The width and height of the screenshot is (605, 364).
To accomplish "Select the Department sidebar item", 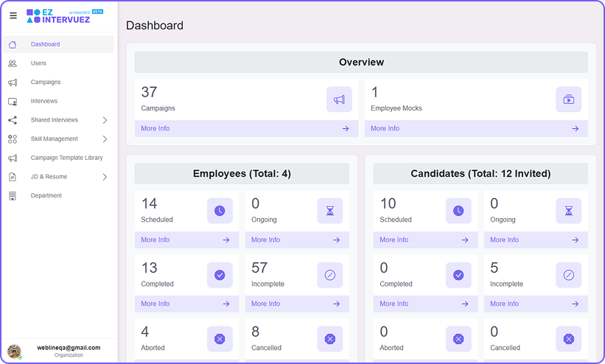I will coord(46,195).
